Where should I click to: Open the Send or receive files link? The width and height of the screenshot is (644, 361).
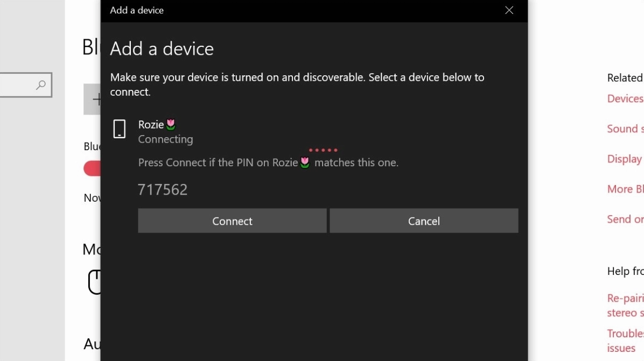[x=625, y=219]
